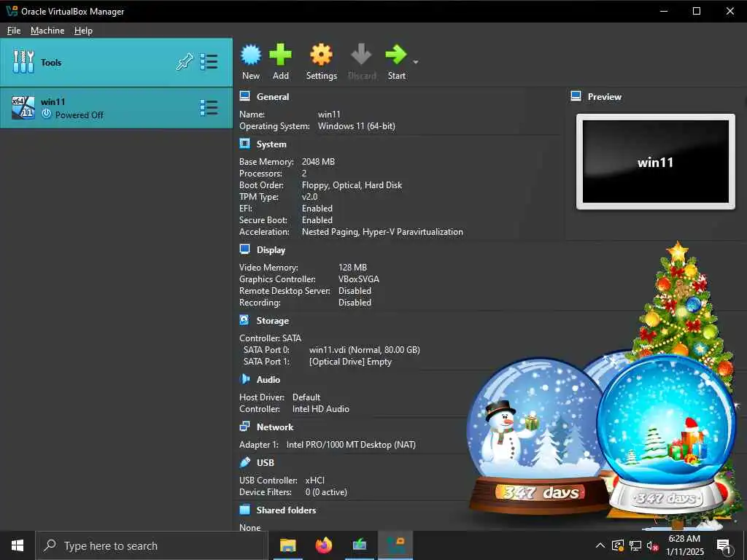Open the Tools list menu icon

tap(209, 62)
